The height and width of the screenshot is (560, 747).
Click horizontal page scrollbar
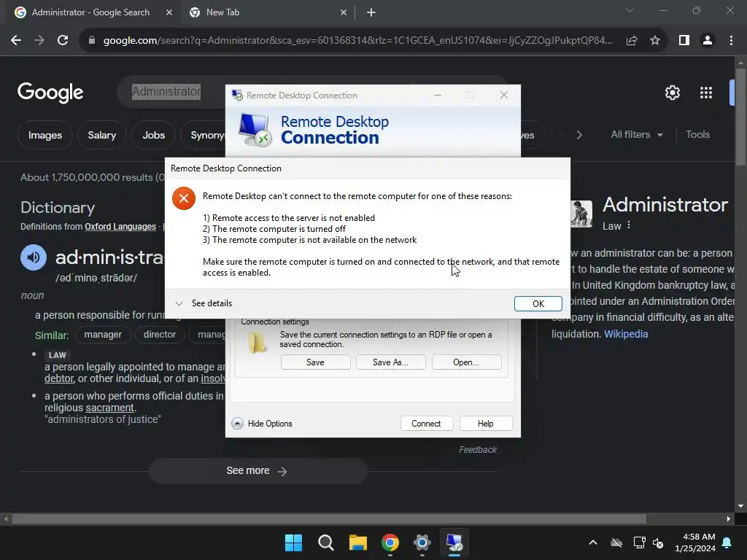329,518
